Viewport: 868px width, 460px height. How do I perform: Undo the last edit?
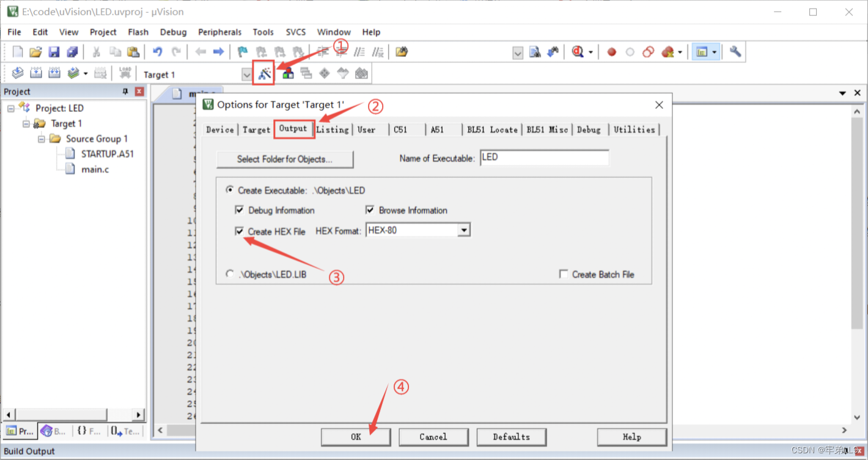(x=157, y=52)
